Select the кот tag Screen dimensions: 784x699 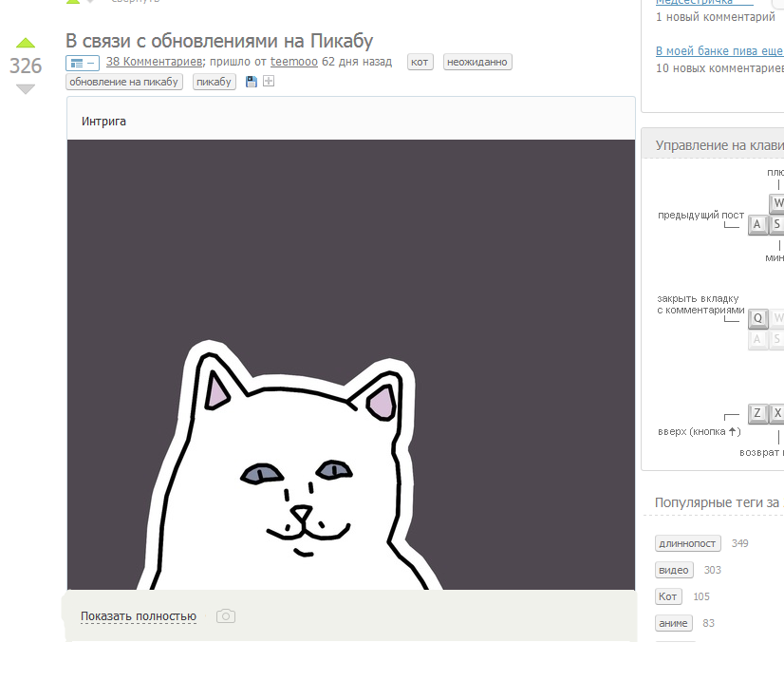click(420, 62)
